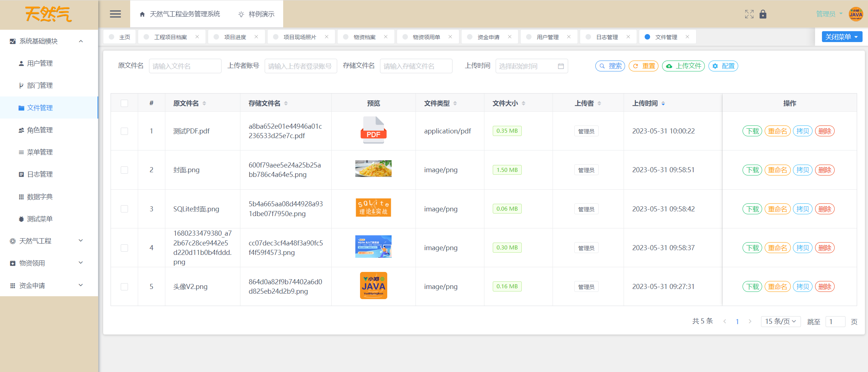The width and height of the screenshot is (868, 372).
Task: Close the 物资档案 tab with its X
Action: click(x=386, y=37)
